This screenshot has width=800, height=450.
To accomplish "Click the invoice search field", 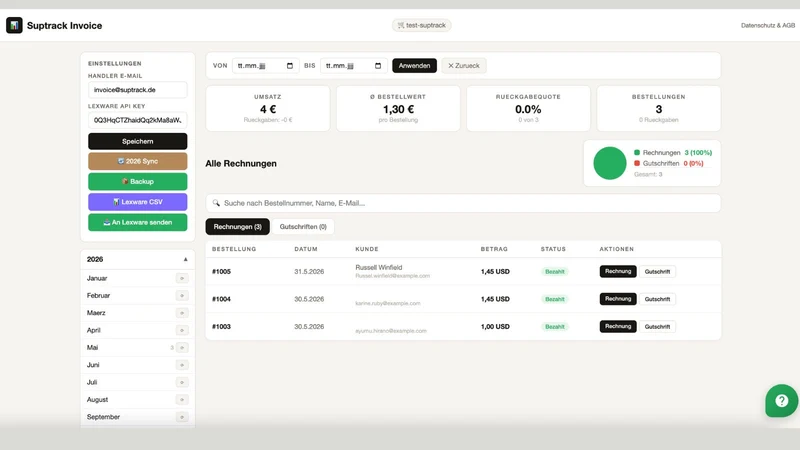I will tap(463, 203).
